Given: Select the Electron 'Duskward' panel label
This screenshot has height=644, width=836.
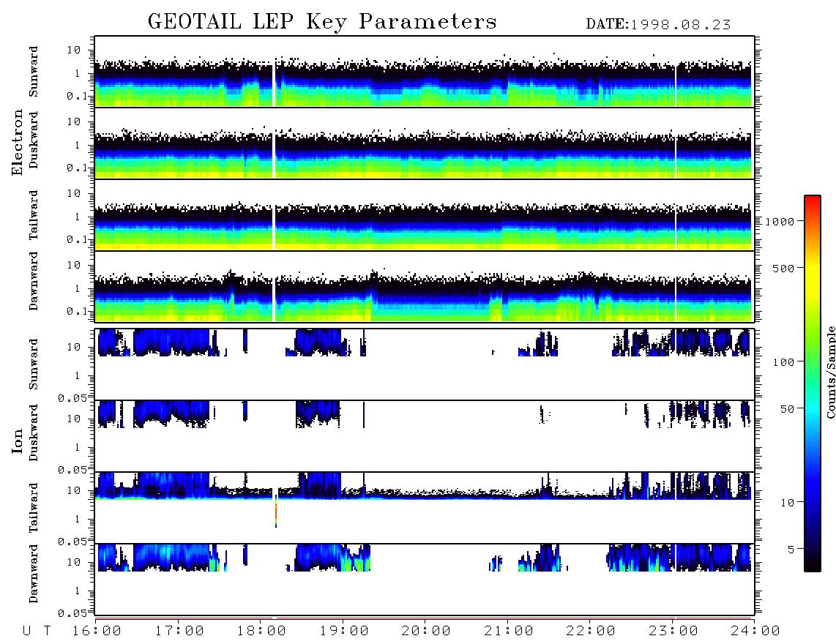Looking at the screenshot, I should click(34, 141).
